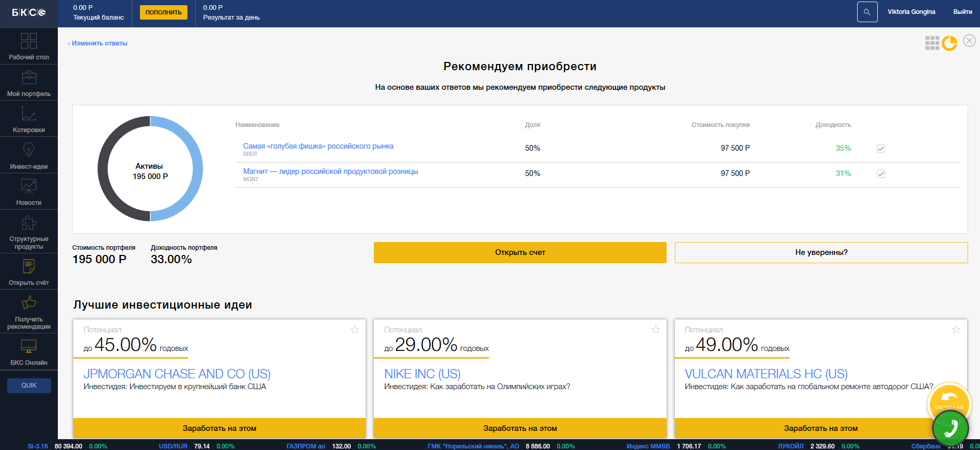
Task: Click Заработать на этом under VULCAN
Action: pyautogui.click(x=820, y=428)
